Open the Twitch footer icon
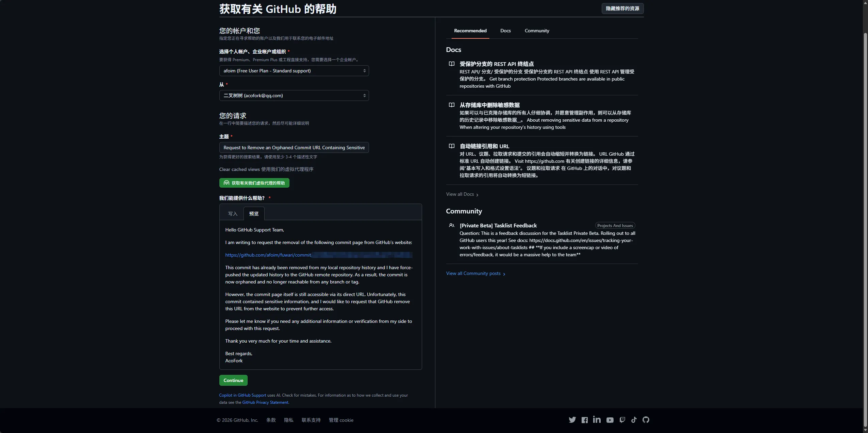The height and width of the screenshot is (433, 868). 622,420
